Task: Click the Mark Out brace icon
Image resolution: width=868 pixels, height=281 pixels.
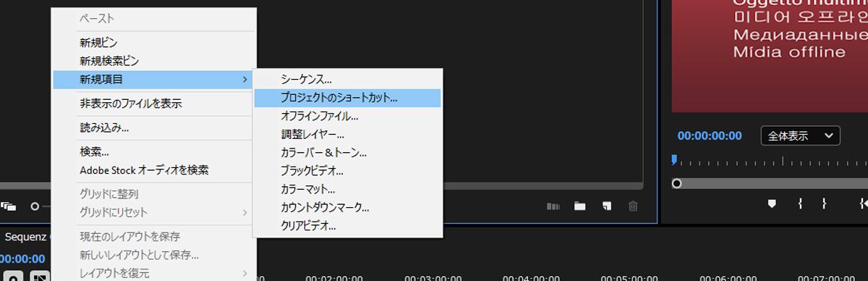Action: [x=824, y=204]
